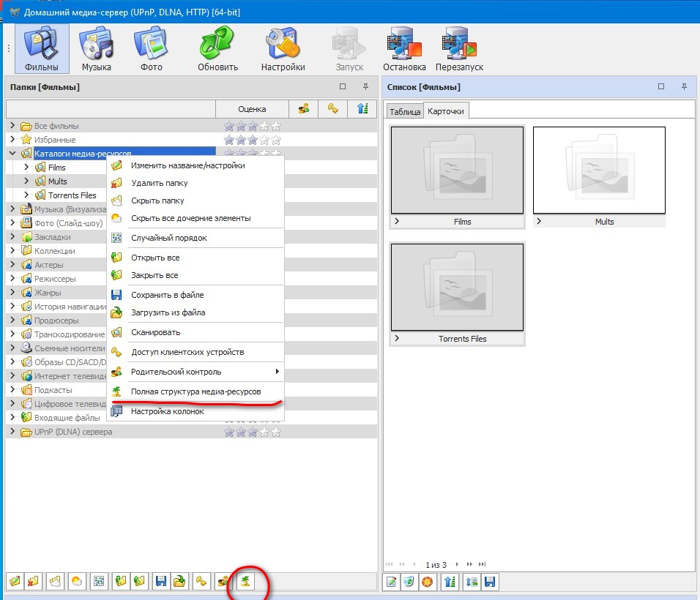
Task: Click Удалить папку in context menu
Action: [159, 183]
